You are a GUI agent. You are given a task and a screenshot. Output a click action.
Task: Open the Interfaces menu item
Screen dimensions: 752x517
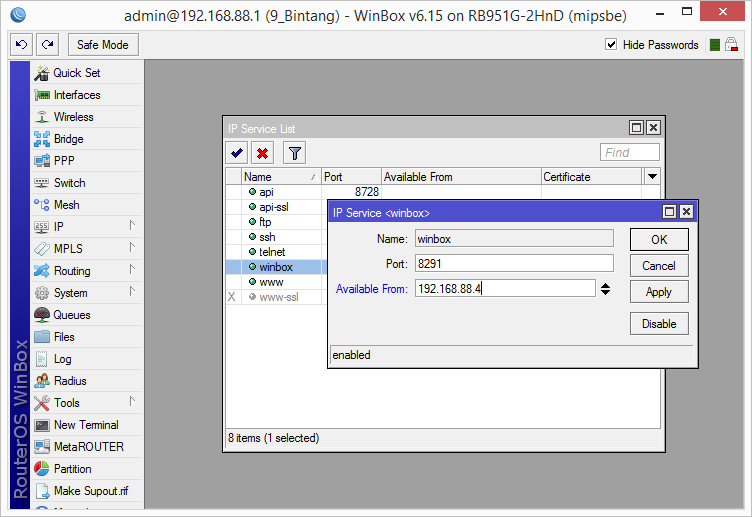88,95
